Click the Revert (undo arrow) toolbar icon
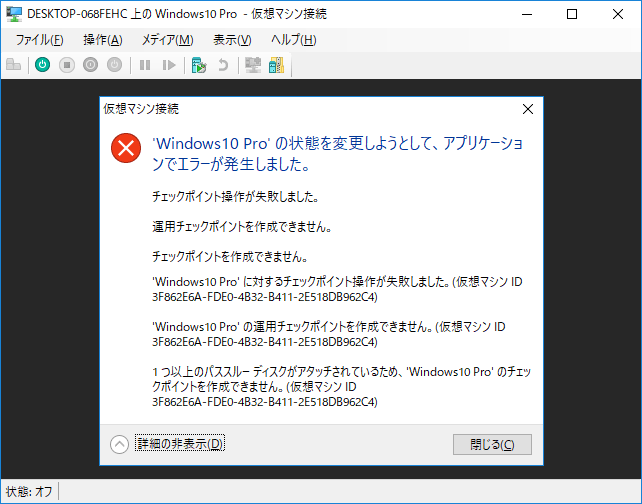This screenshot has width=642, height=504. point(223,65)
